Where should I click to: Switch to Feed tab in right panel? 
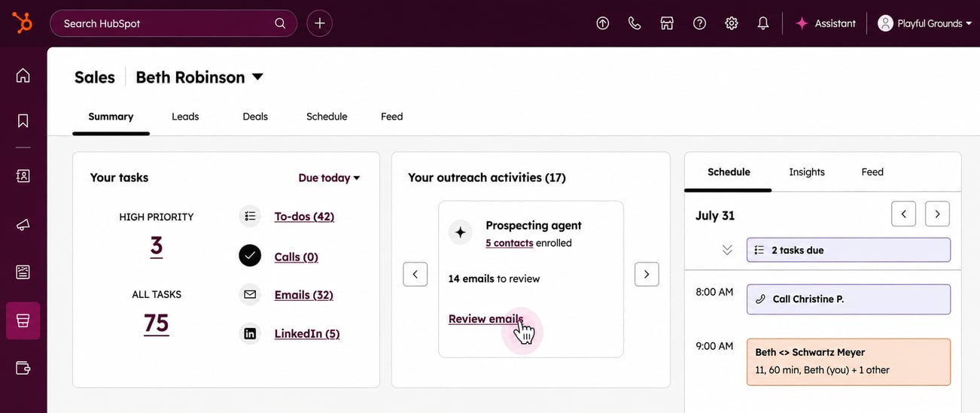click(x=872, y=172)
